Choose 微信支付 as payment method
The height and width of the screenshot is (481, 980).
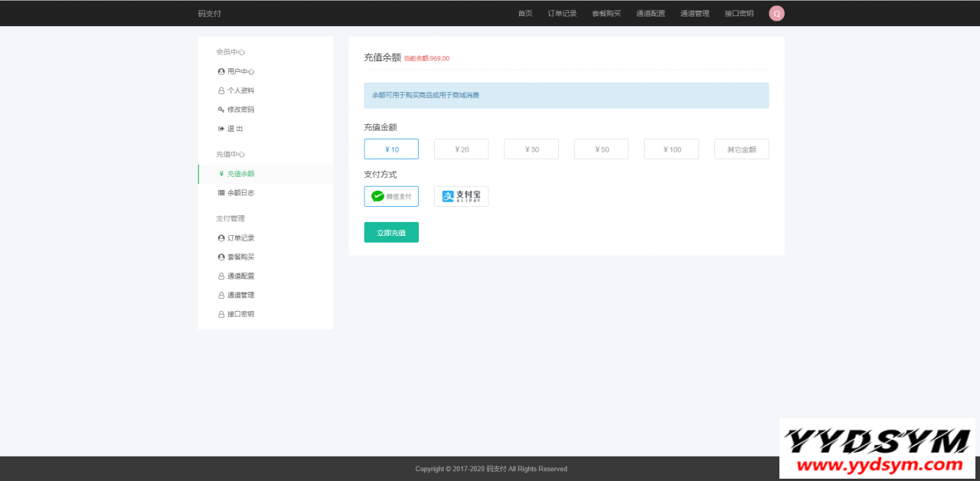(391, 197)
